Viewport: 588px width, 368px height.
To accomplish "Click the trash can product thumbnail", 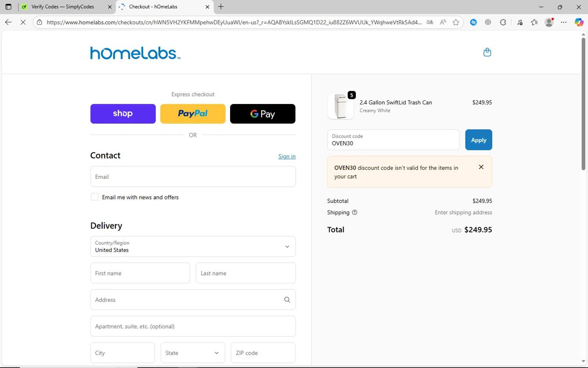I will coord(341,106).
